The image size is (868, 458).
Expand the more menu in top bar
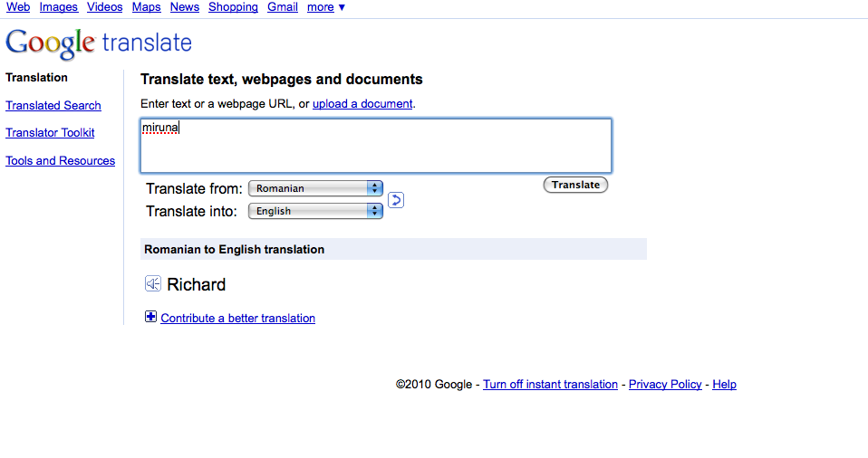coord(325,7)
